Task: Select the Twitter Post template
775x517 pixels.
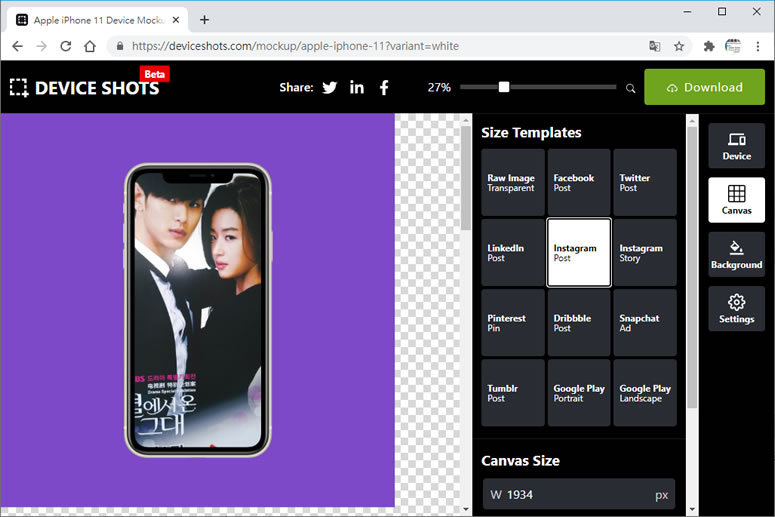Action: point(645,182)
